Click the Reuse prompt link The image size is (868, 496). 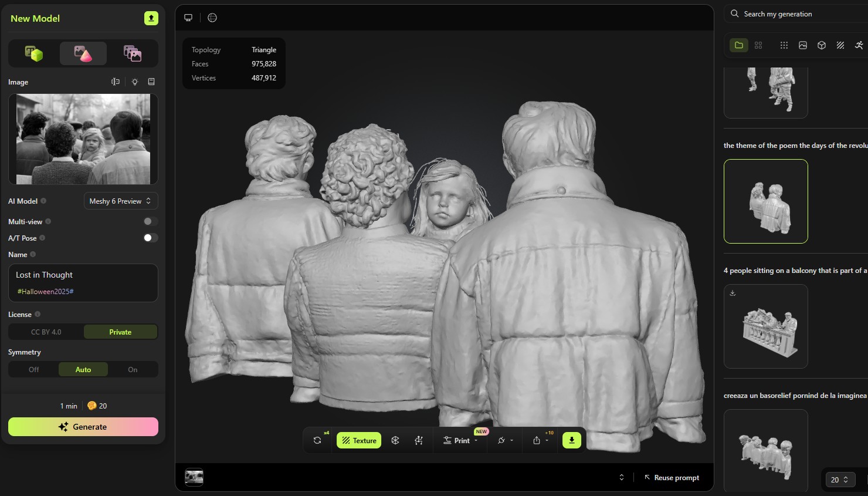672,478
